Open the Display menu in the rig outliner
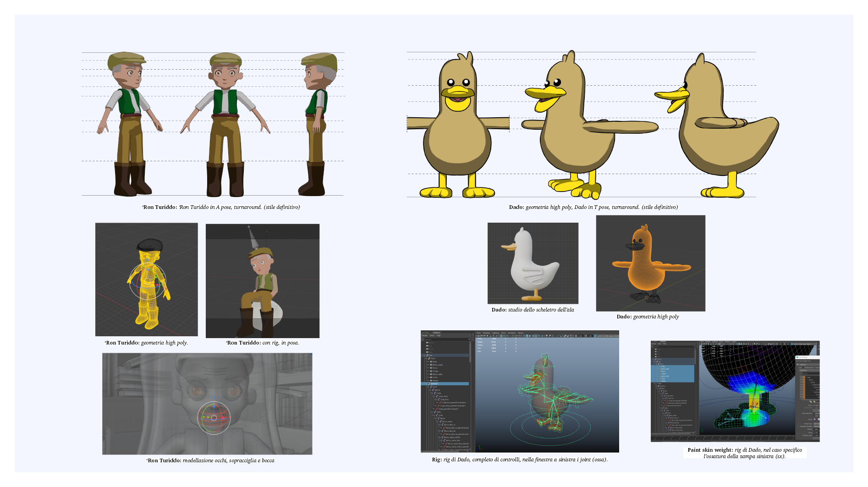868x487 pixels. click(424, 335)
